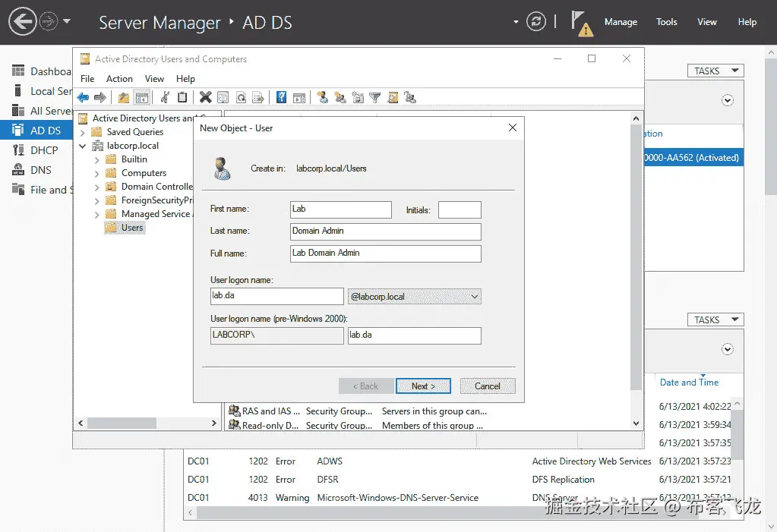Screen dimensions: 777x532
Task: Click the Last name field
Action: pyautogui.click(x=386, y=231)
